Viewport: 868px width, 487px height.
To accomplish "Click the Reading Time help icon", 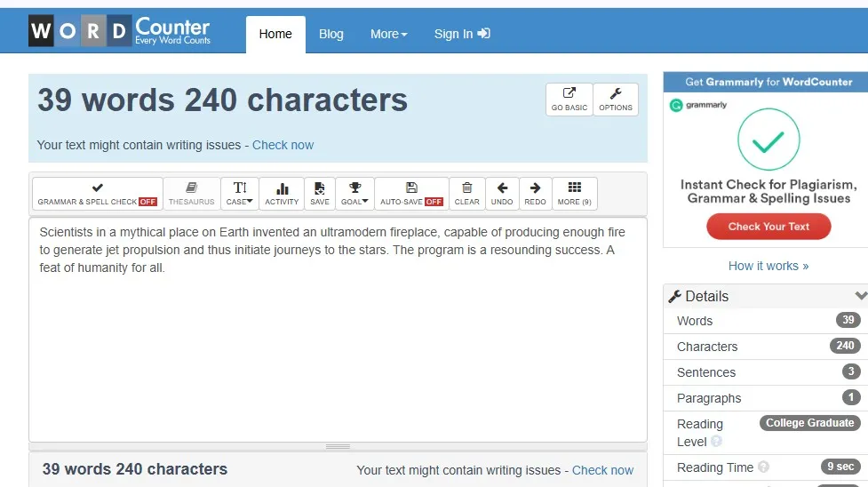I will pyautogui.click(x=763, y=467).
